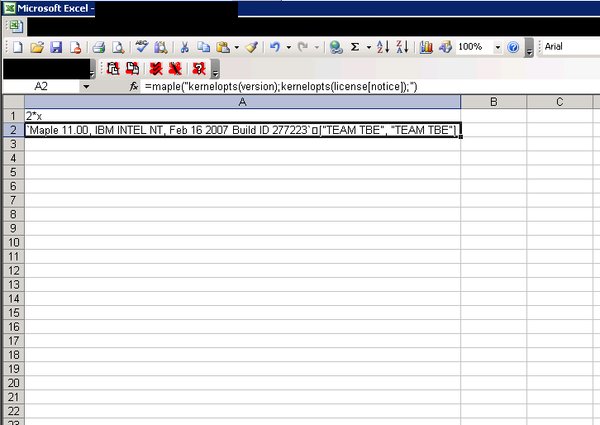600x425 pixels.
Task: Print the sheet with the printer icon
Action: click(99, 47)
